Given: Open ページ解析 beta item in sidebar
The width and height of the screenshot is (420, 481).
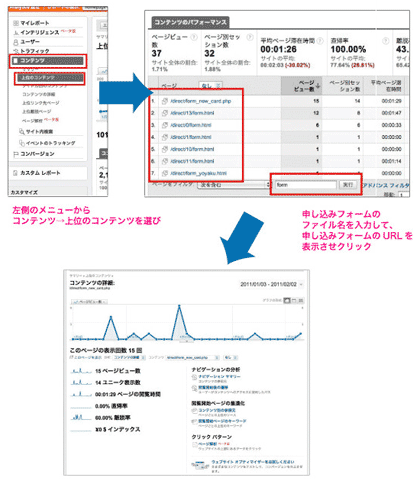Looking at the screenshot, I should (x=32, y=120).
